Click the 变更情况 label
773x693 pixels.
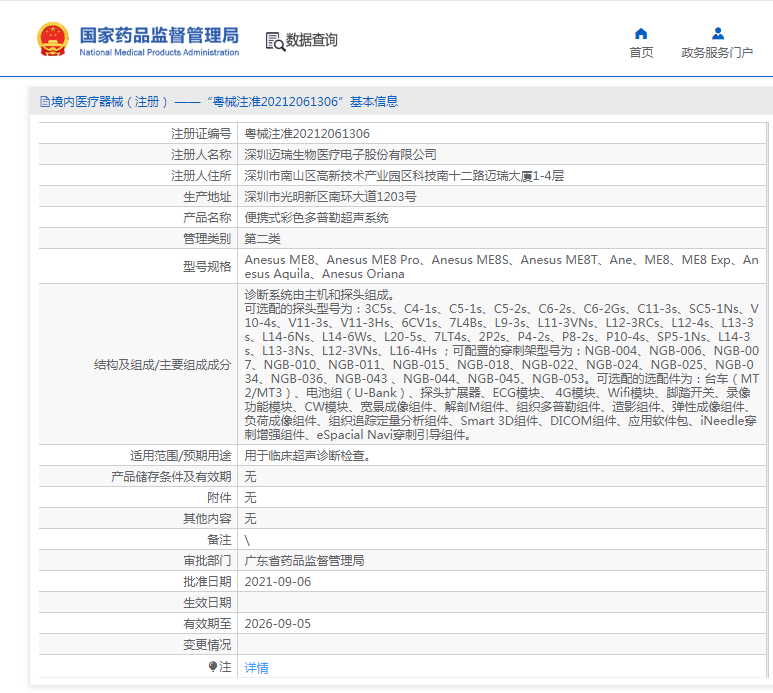point(207,645)
